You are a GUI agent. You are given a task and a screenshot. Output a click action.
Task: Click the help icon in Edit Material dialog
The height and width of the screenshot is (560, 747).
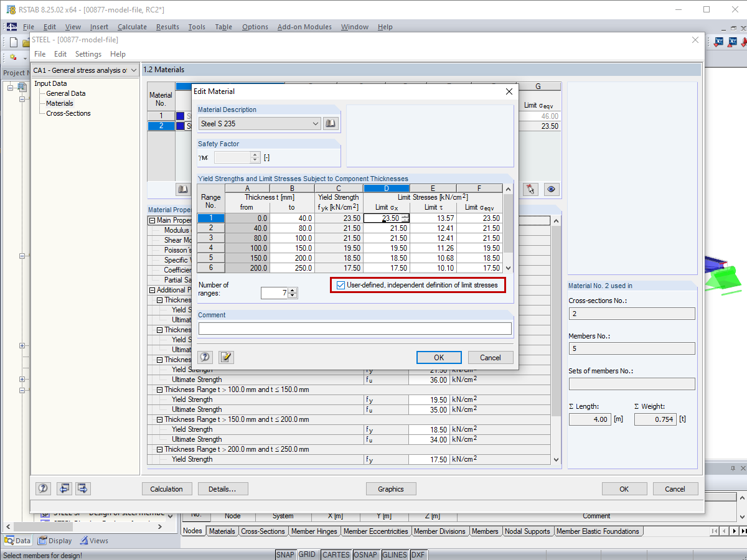[205, 357]
